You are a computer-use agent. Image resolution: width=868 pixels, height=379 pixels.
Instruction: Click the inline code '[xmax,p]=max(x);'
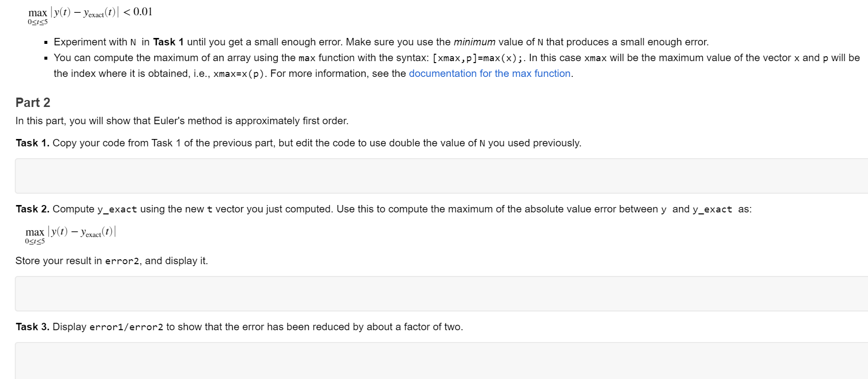point(478,58)
